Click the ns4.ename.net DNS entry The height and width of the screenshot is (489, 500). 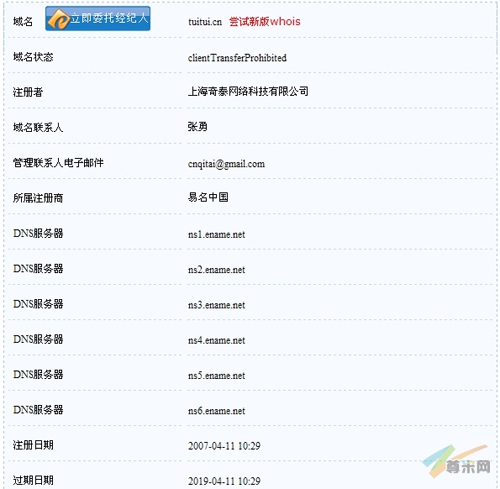coord(216,340)
